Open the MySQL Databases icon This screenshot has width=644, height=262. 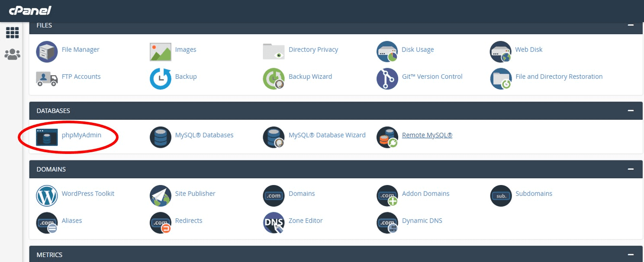tap(160, 137)
